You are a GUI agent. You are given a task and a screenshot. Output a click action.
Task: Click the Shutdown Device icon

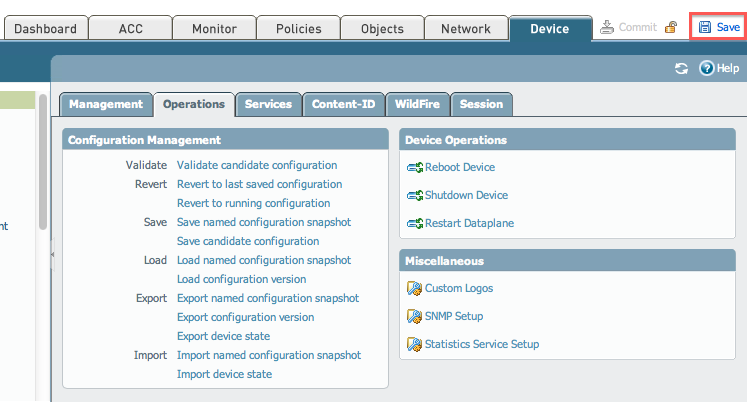(414, 195)
